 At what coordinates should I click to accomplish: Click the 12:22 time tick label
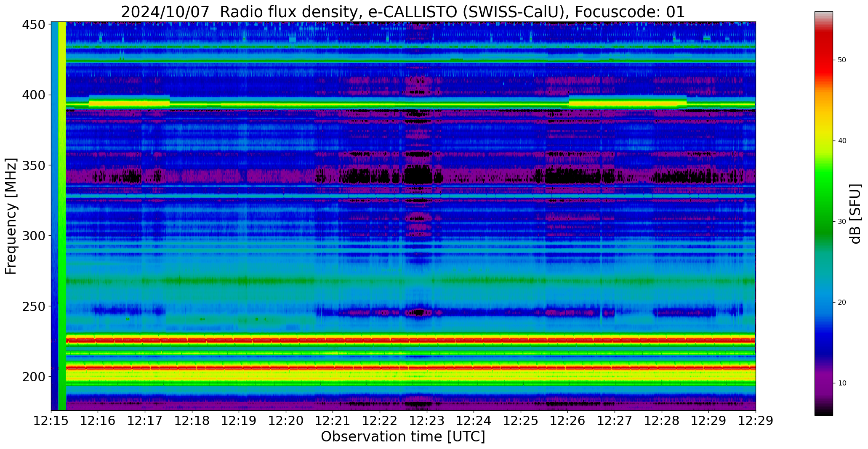(x=380, y=421)
